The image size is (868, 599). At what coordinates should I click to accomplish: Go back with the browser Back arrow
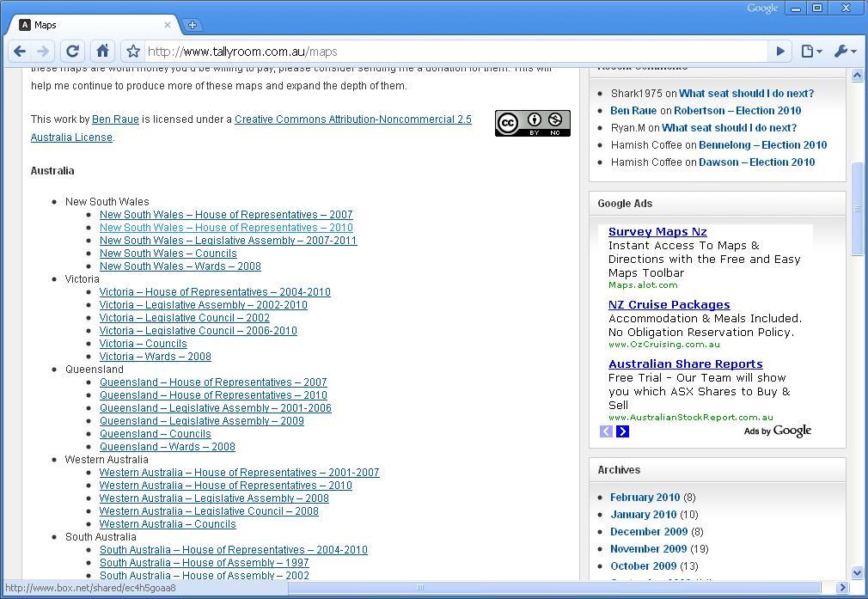tap(20, 52)
